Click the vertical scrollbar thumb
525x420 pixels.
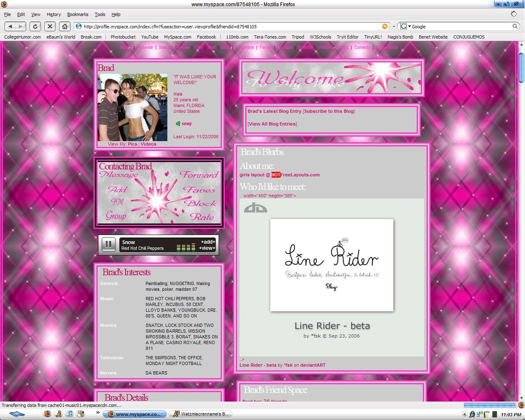click(x=521, y=68)
